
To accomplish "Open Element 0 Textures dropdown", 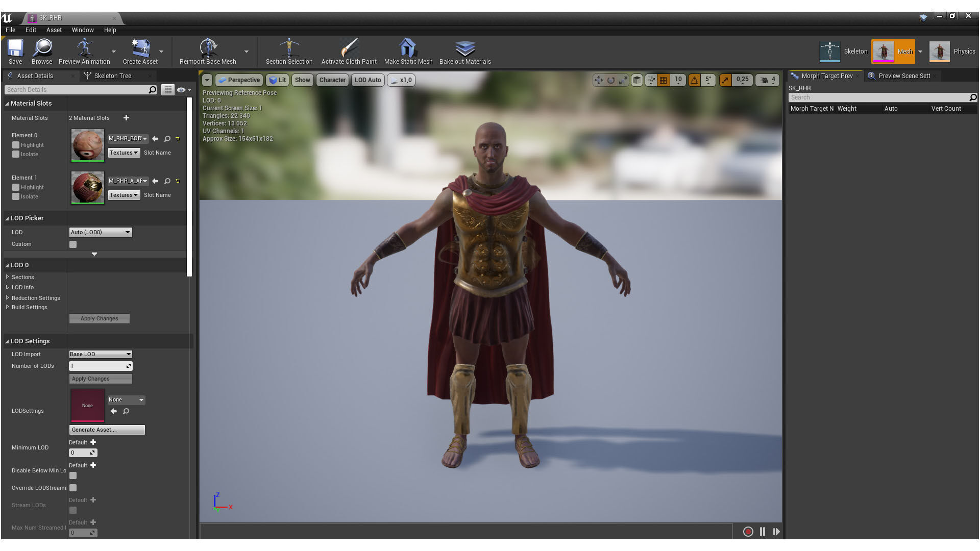I will tap(124, 153).
